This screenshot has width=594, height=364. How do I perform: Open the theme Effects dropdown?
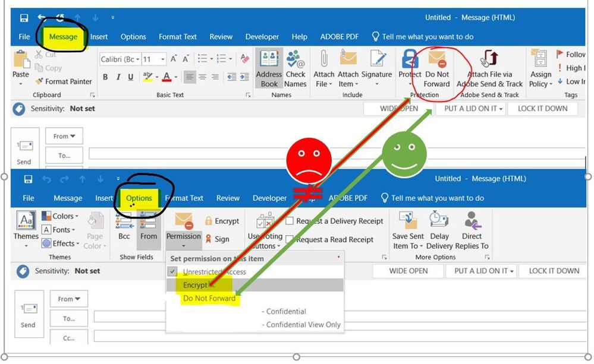coord(60,243)
